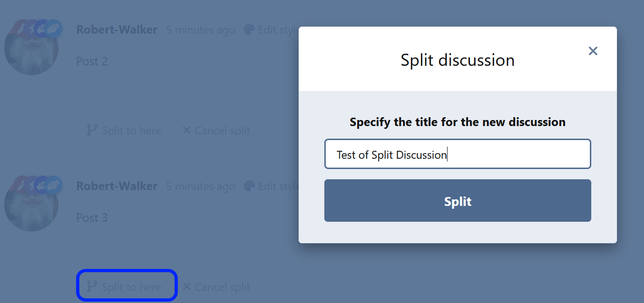The width and height of the screenshot is (644, 303).
Task: Open Robert-Walker username link on Post 3
Action: [117, 186]
